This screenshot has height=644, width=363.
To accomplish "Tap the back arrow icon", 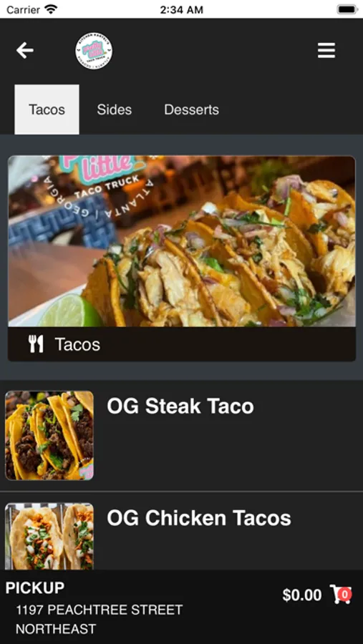I will tap(24, 51).
